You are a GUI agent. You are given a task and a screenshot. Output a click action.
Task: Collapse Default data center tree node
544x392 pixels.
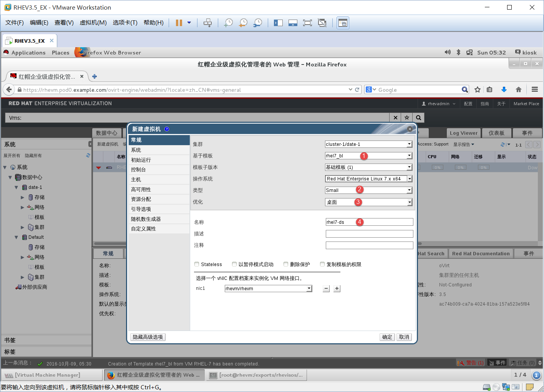point(16,237)
